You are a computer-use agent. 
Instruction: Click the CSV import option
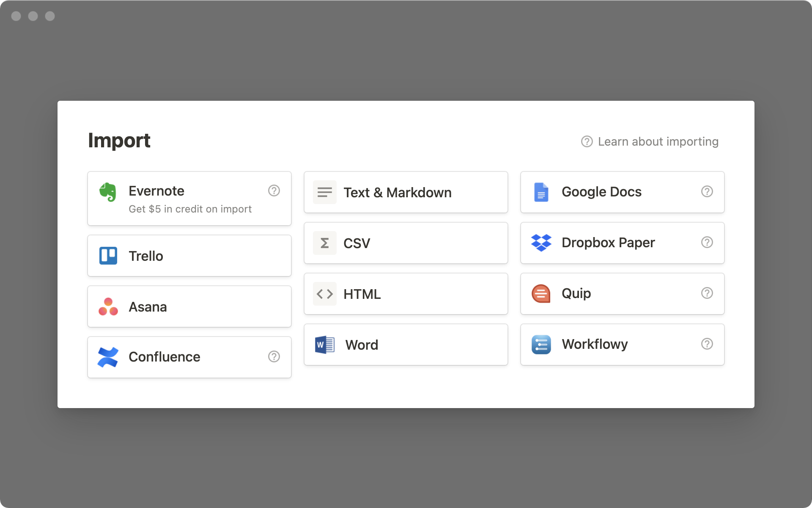(406, 242)
